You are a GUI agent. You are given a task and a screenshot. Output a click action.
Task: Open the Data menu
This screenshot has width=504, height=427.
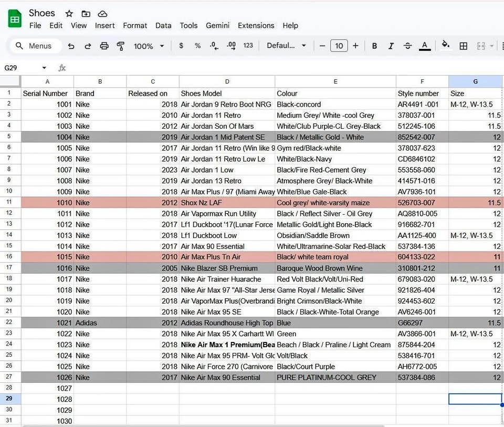pyautogui.click(x=163, y=25)
